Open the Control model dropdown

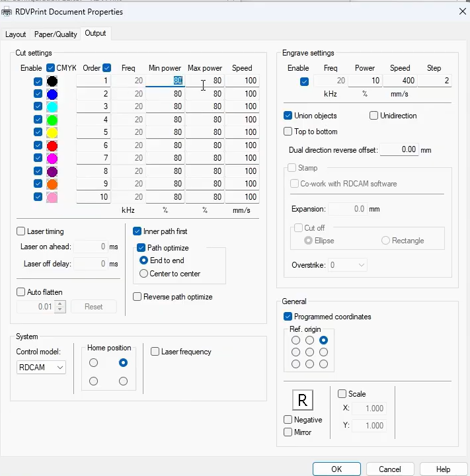[x=41, y=367]
